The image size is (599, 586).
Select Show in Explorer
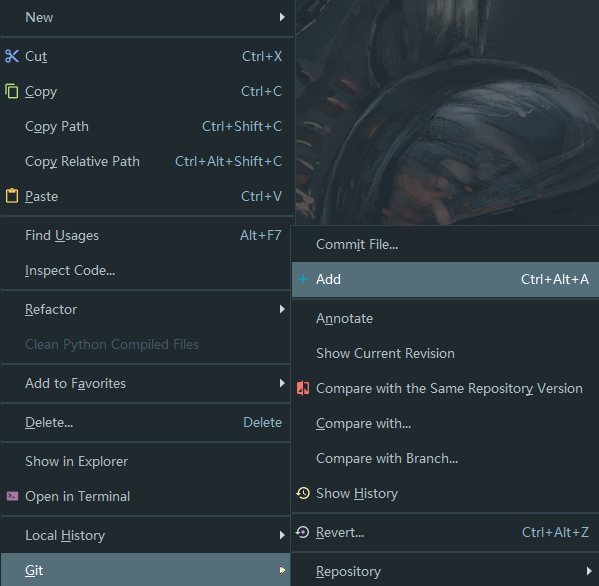pyautogui.click(x=146, y=461)
